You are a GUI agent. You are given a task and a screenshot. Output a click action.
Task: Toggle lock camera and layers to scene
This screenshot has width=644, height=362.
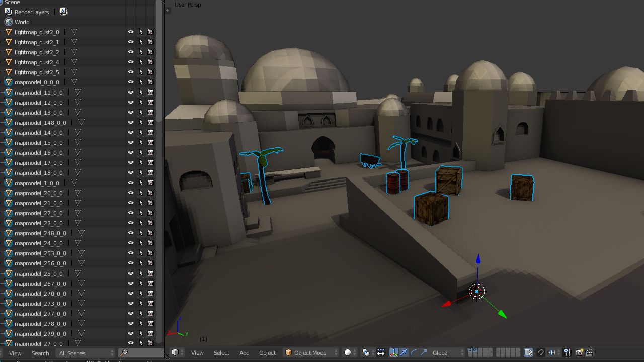pyautogui.click(x=528, y=353)
